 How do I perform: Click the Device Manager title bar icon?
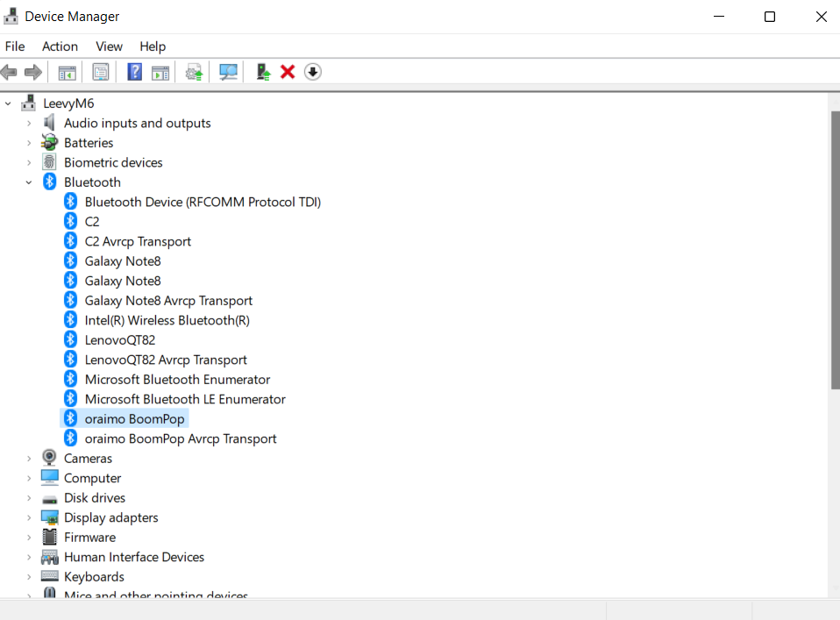click(x=11, y=16)
